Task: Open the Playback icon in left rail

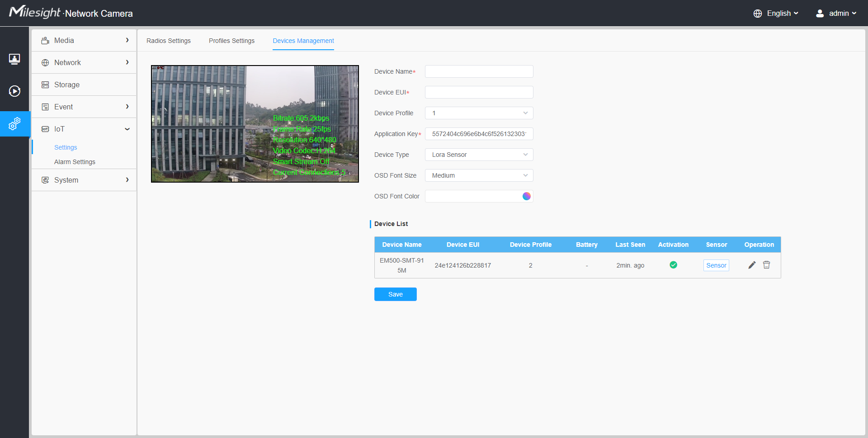Action: point(14,91)
